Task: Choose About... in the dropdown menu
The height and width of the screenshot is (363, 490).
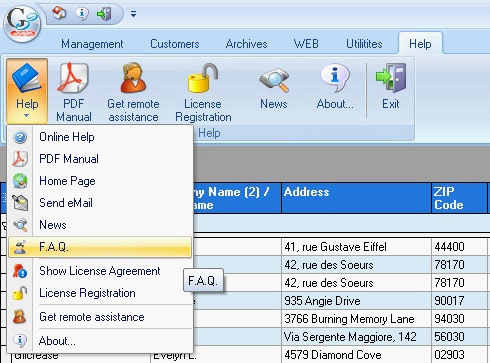Action: point(100,341)
